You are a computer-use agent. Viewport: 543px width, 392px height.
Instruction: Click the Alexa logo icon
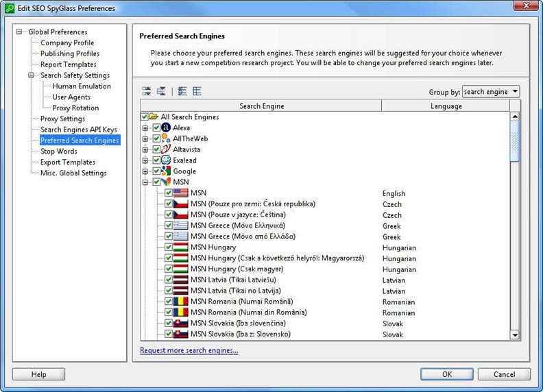tap(167, 127)
